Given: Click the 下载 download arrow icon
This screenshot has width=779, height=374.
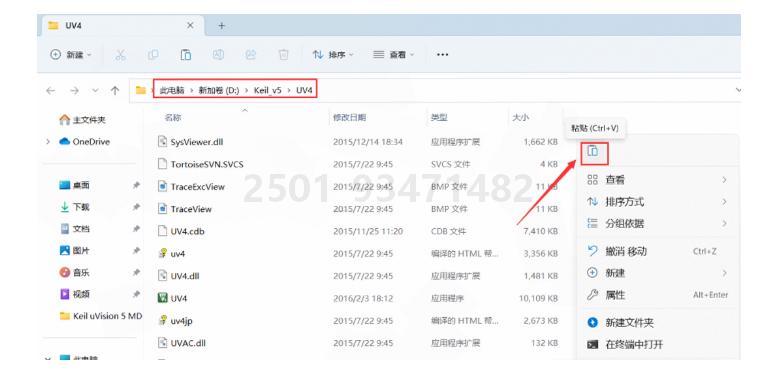Looking at the screenshot, I should 65,207.
